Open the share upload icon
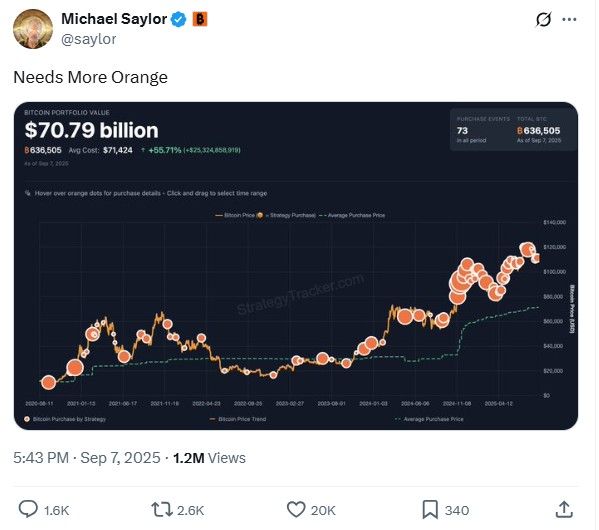The width and height of the screenshot is (599, 530). point(564,509)
